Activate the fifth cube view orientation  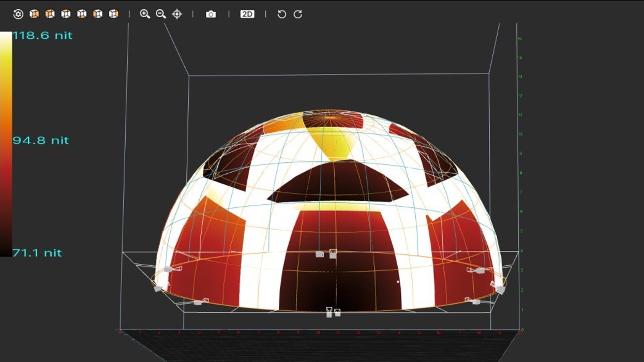(x=96, y=14)
